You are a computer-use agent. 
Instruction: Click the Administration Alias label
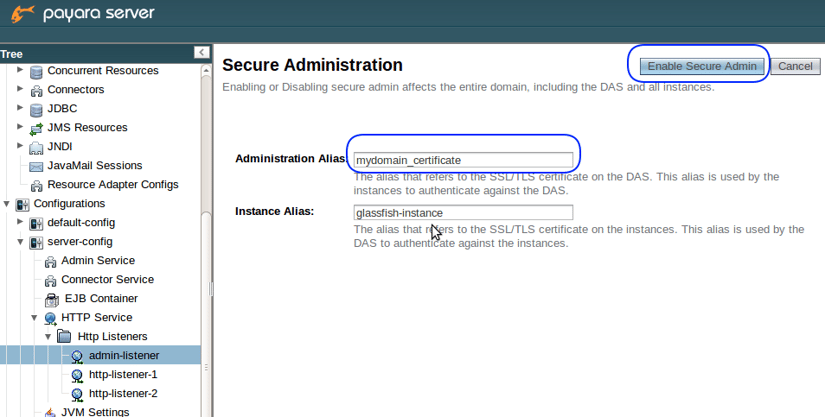(290, 158)
